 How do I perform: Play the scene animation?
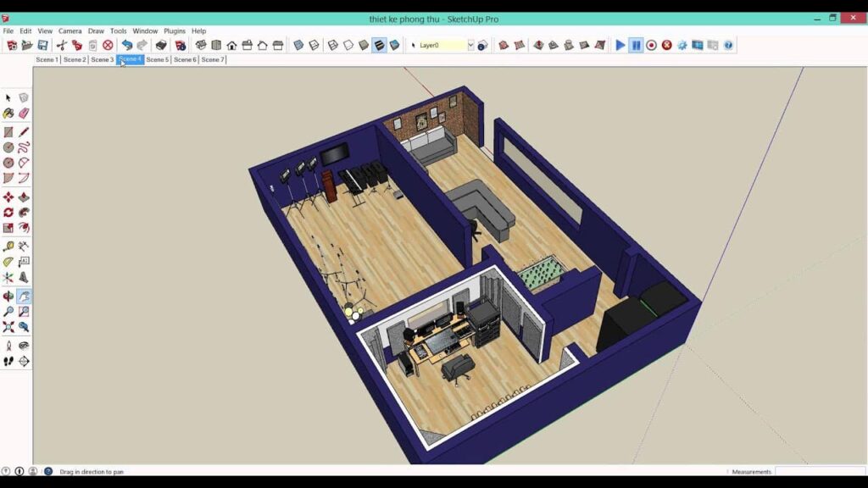pyautogui.click(x=620, y=44)
